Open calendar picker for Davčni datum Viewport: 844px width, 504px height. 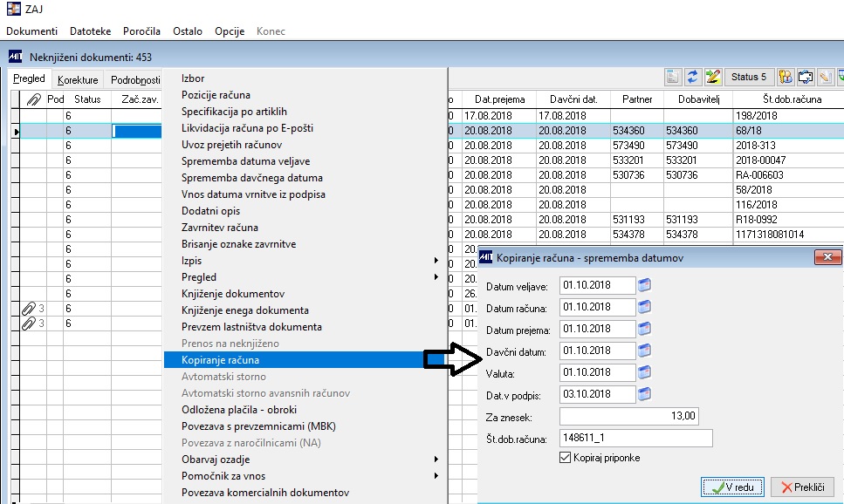coord(644,351)
